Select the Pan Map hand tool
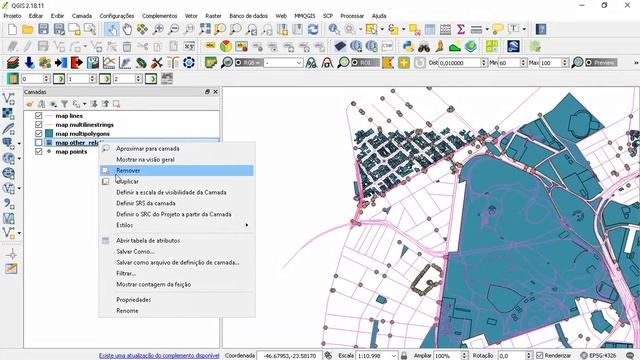This screenshot has height=360, width=640. [x=127, y=29]
